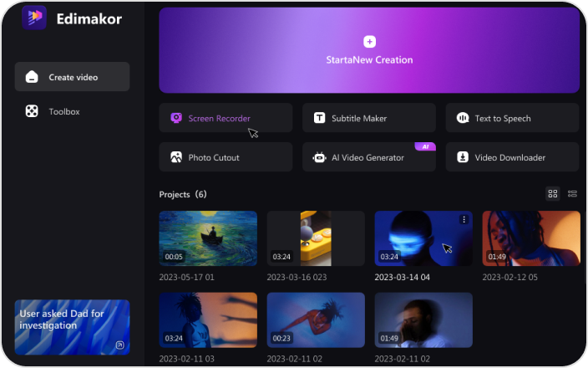The image size is (588, 368).
Task: Open the 00:23 duration project thumbnail
Action: coord(316,319)
